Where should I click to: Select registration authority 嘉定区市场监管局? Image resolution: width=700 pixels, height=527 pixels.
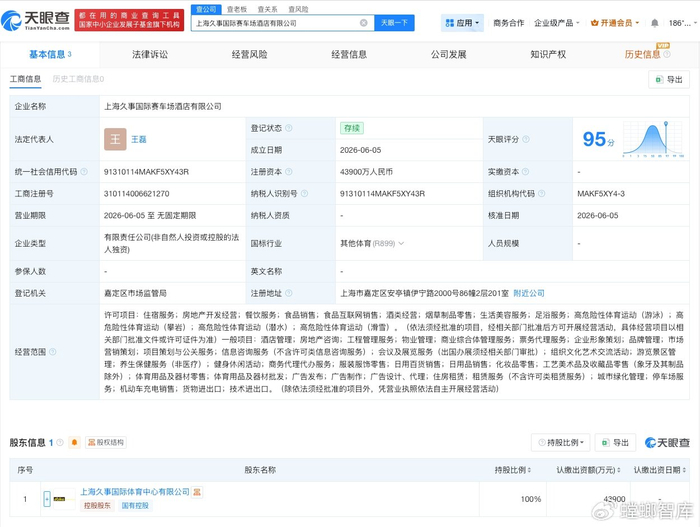pyautogui.click(x=135, y=293)
